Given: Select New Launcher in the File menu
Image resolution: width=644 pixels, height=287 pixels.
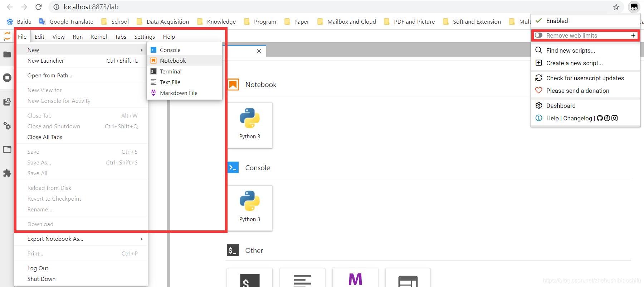Looking at the screenshot, I should point(81,61).
